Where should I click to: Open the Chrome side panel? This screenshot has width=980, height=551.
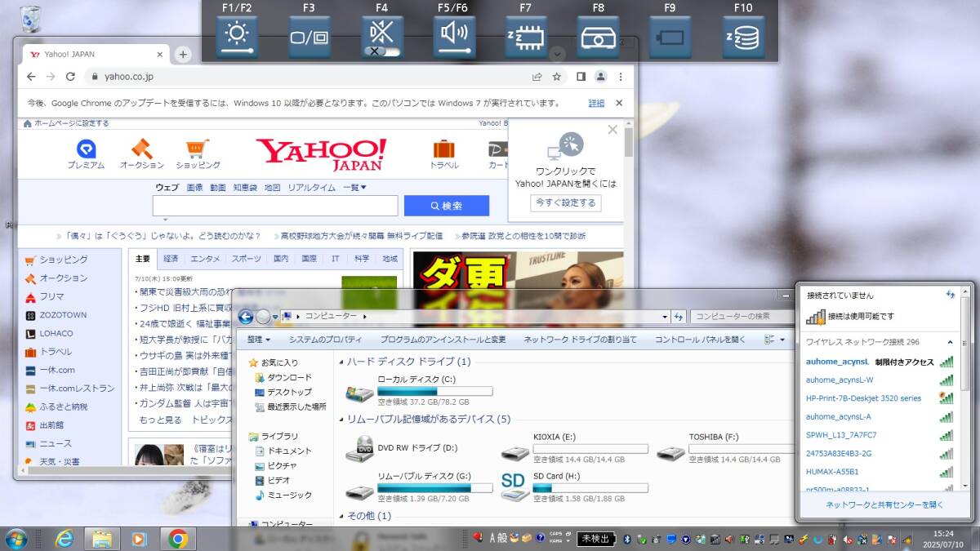(581, 77)
